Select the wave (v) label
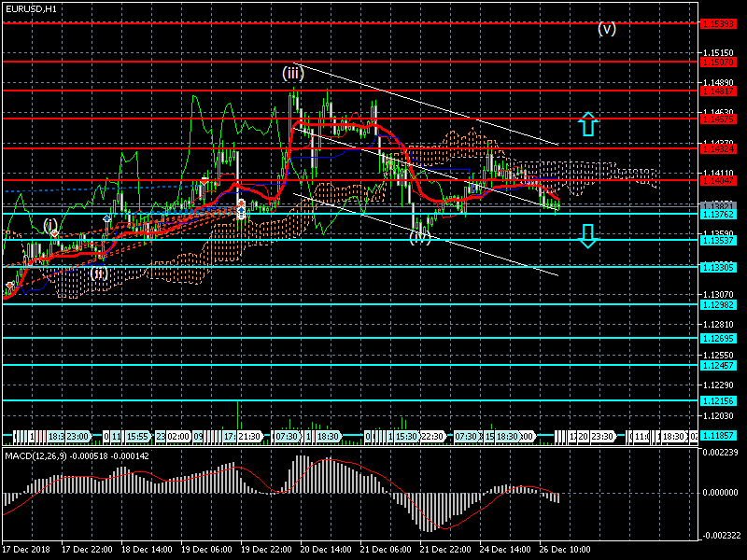Screen dimensions: 747x560 click(x=607, y=28)
